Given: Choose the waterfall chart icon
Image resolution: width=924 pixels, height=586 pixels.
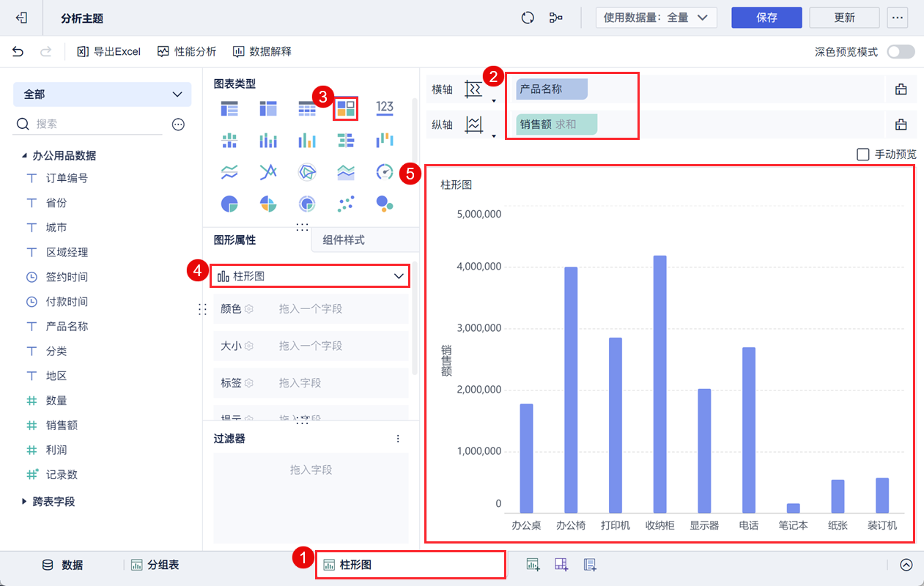Looking at the screenshot, I should click(x=385, y=140).
